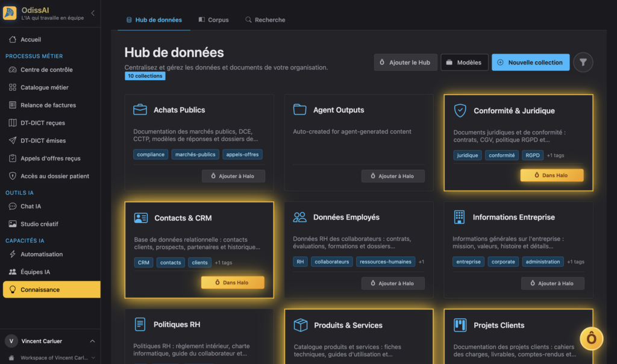The image size is (617, 364).
Task: Collapse the sidebar with the chevron
Action: click(93, 13)
